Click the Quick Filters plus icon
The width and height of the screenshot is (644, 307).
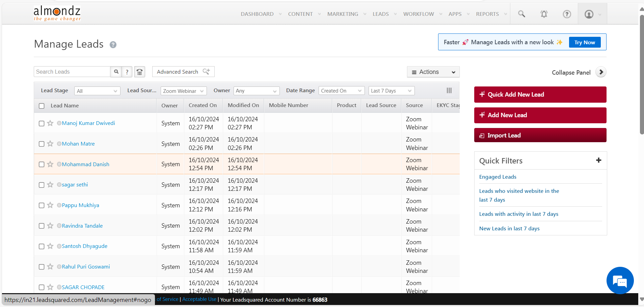pos(598,160)
